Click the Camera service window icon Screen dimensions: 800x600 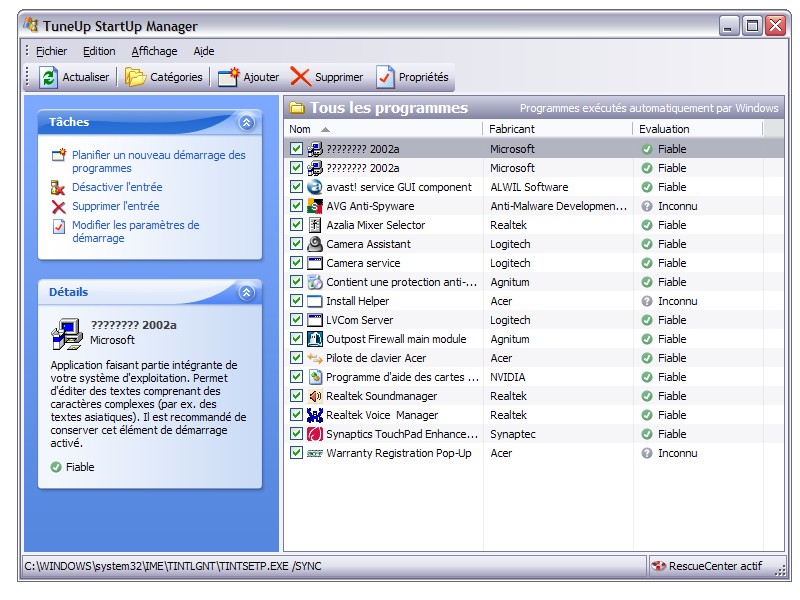point(315,263)
